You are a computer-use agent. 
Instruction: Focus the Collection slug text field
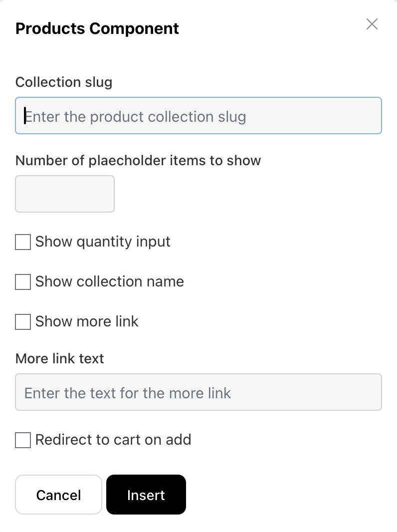click(198, 116)
